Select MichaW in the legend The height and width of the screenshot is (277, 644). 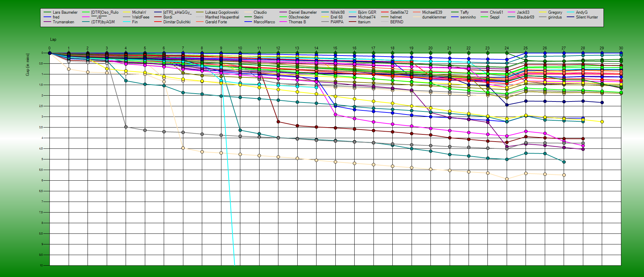pos(139,12)
